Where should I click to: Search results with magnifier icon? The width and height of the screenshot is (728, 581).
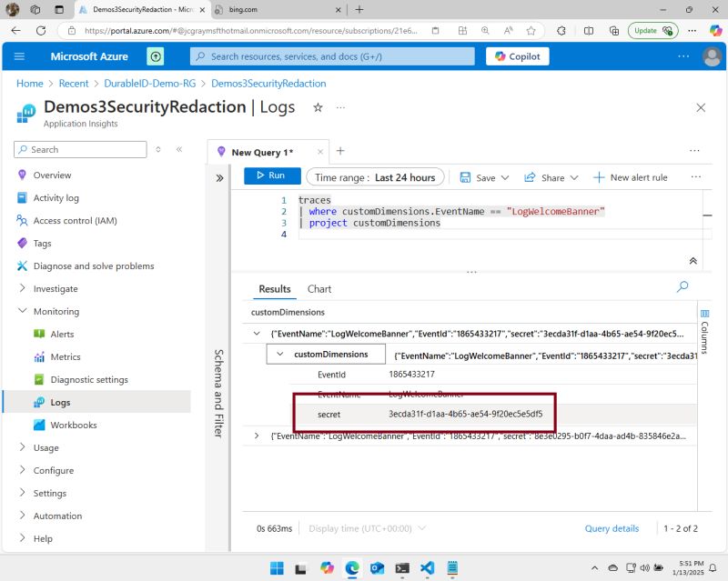(682, 286)
